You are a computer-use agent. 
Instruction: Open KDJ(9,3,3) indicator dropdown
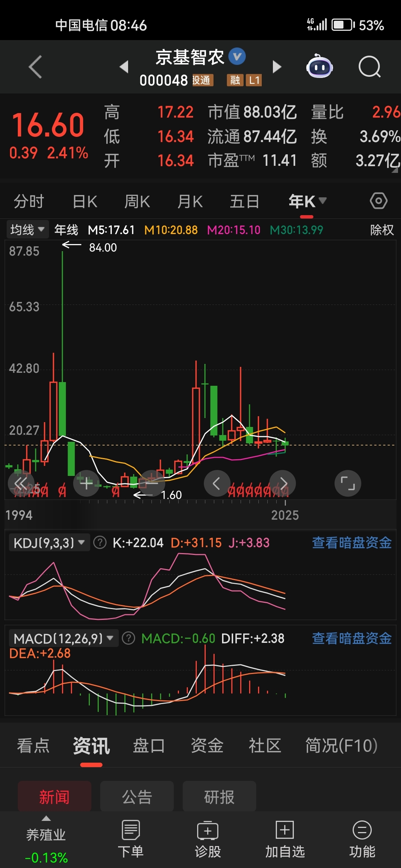pyautogui.click(x=49, y=543)
